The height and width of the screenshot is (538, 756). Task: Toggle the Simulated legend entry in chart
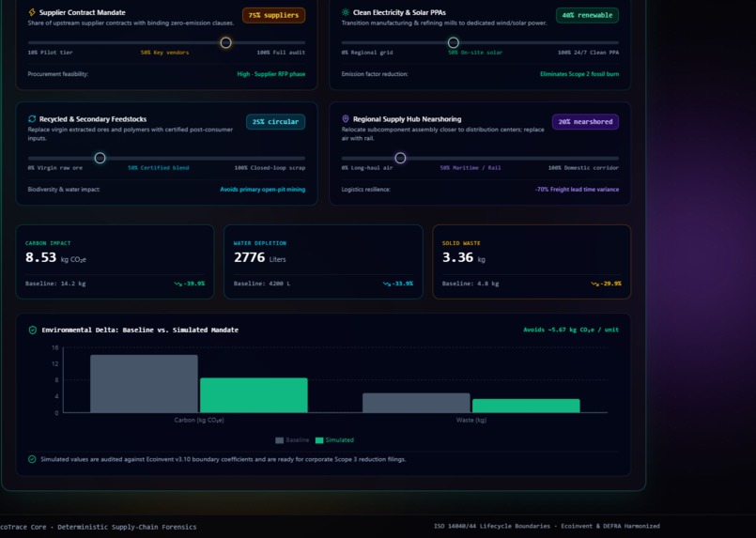(334, 440)
